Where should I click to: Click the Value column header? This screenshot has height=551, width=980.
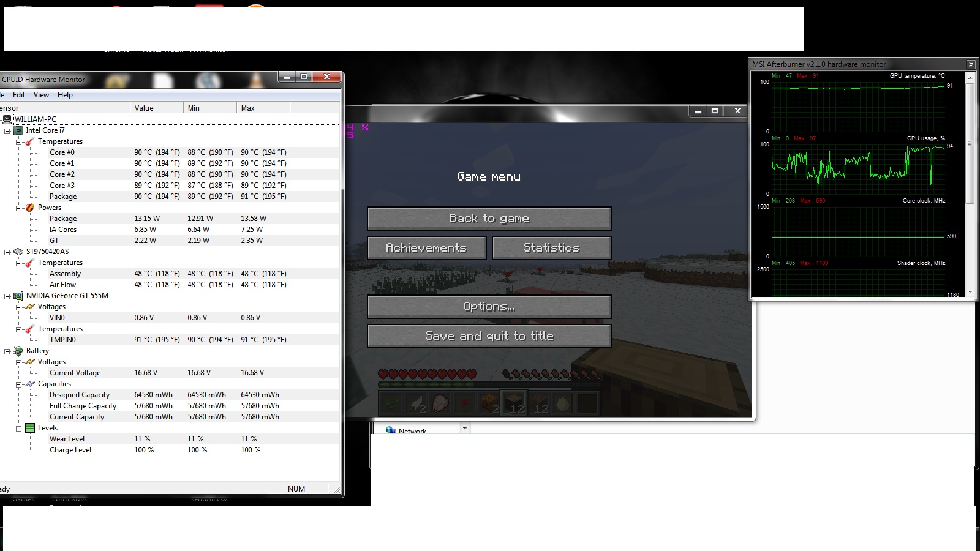click(157, 108)
